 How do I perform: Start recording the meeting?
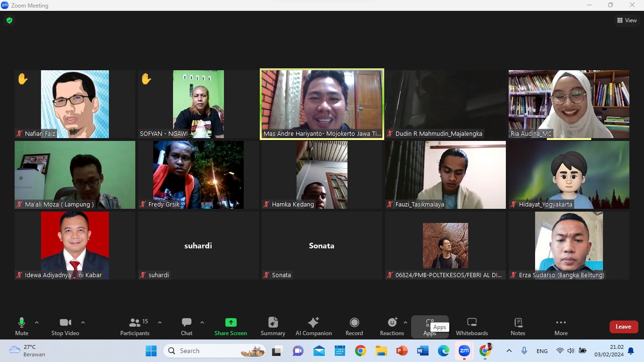click(354, 326)
